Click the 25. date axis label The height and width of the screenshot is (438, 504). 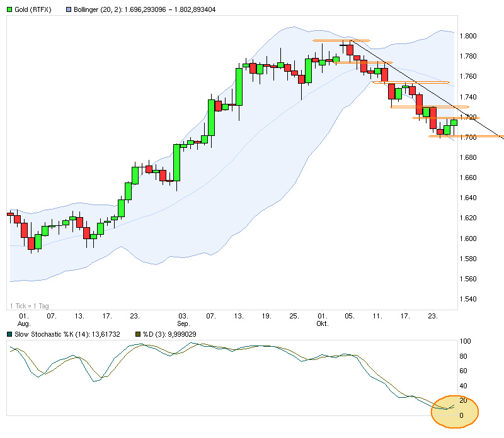[x=294, y=315]
